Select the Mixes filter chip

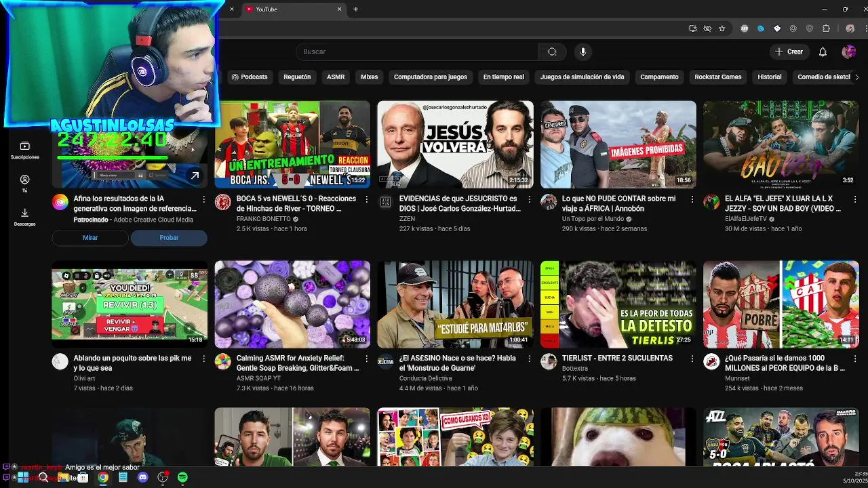coord(369,77)
